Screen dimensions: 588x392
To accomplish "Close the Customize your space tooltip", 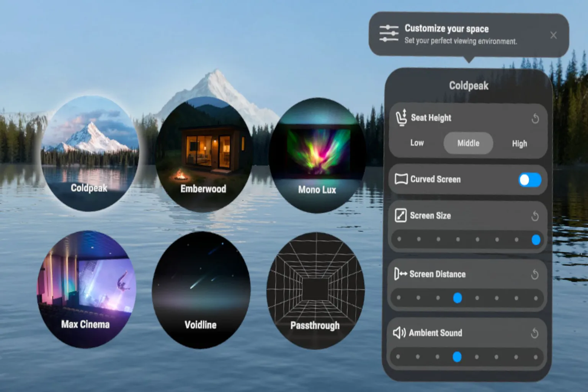I will 554,35.
